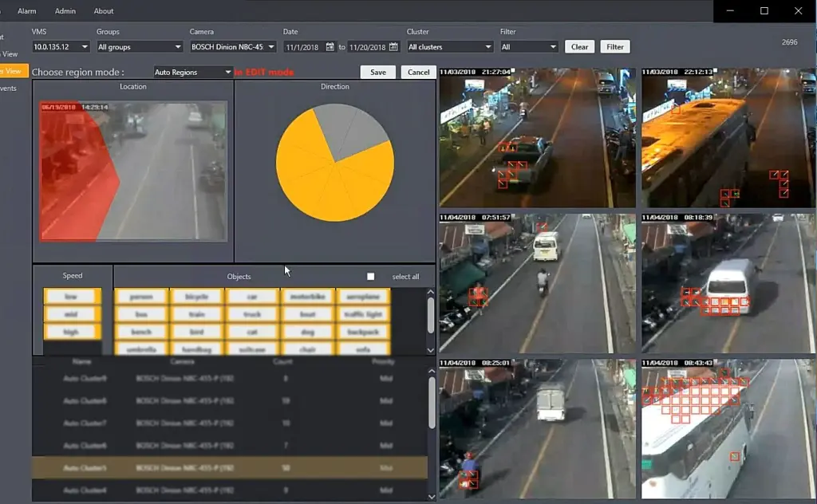The width and height of the screenshot is (817, 504).
Task: Click the objects list scroll-down arrow
Action: click(431, 350)
